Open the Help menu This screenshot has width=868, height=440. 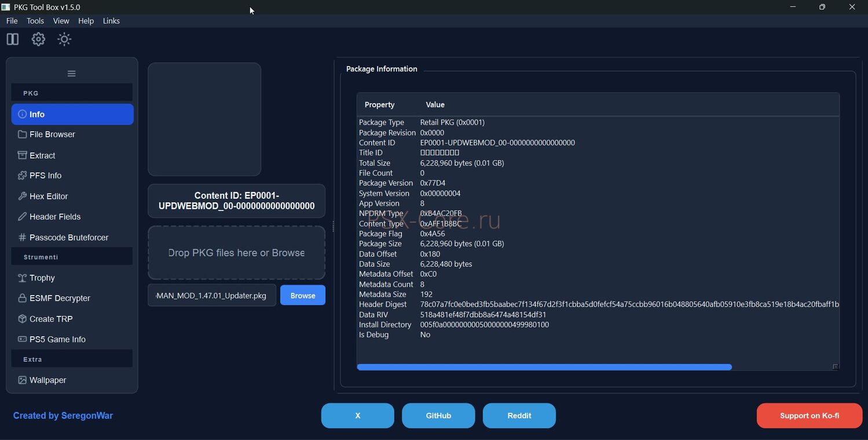pos(86,21)
